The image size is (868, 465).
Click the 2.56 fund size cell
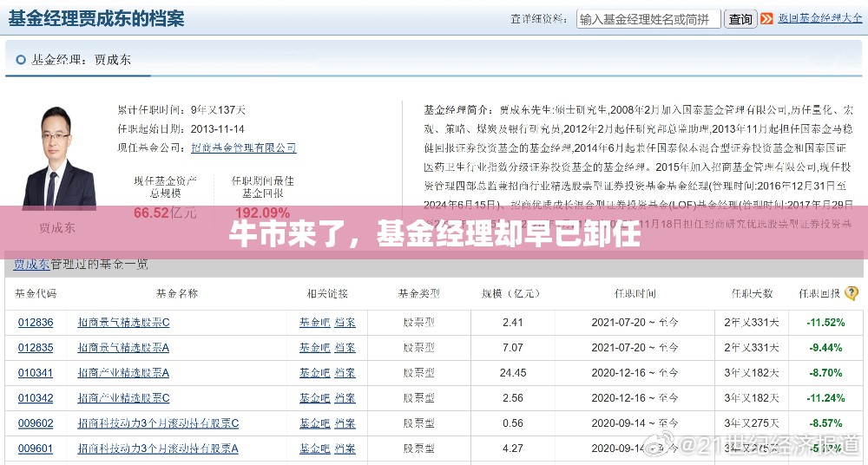coord(513,398)
